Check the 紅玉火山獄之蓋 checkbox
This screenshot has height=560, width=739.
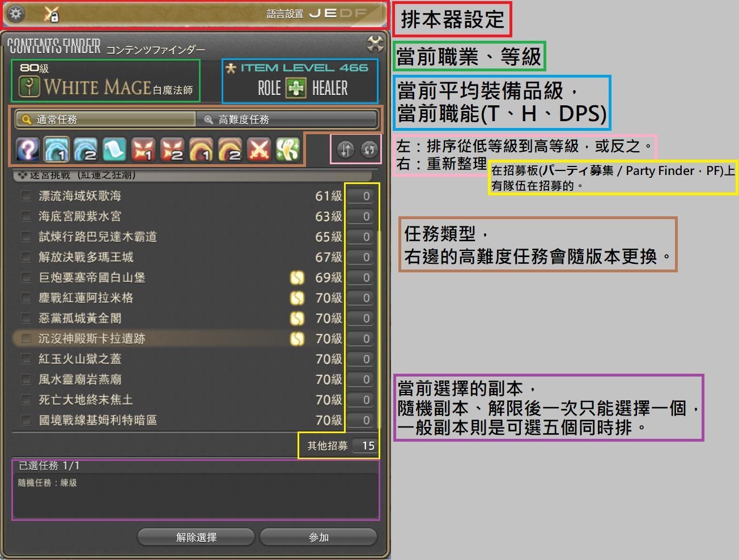(26, 359)
